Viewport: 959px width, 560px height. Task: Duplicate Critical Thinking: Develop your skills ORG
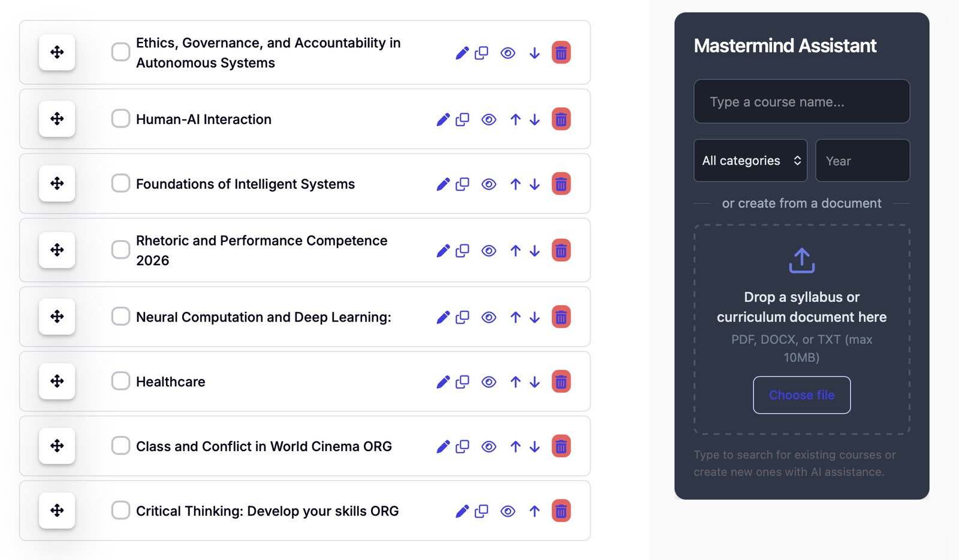click(x=481, y=511)
